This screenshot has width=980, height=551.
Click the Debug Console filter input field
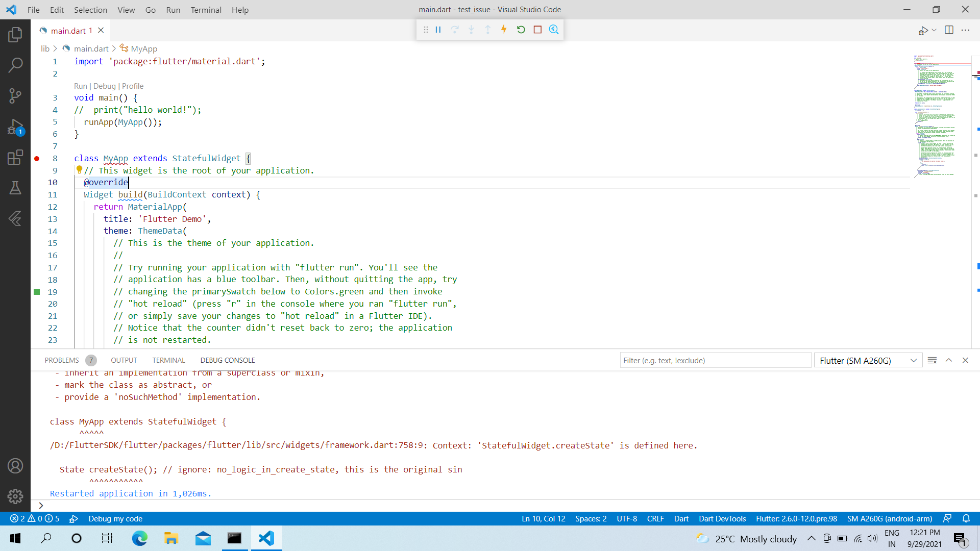[715, 360]
